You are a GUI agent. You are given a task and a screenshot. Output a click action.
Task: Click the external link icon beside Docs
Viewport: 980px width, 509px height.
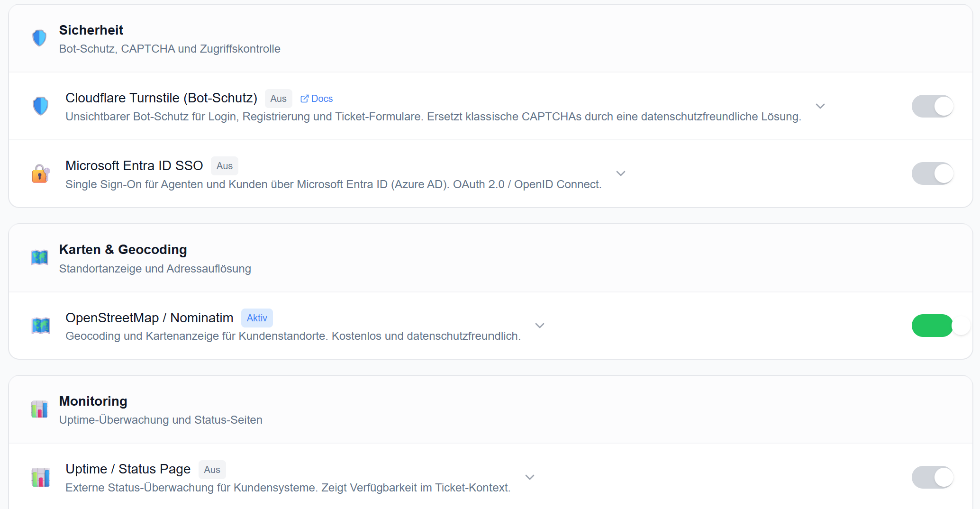305,98
